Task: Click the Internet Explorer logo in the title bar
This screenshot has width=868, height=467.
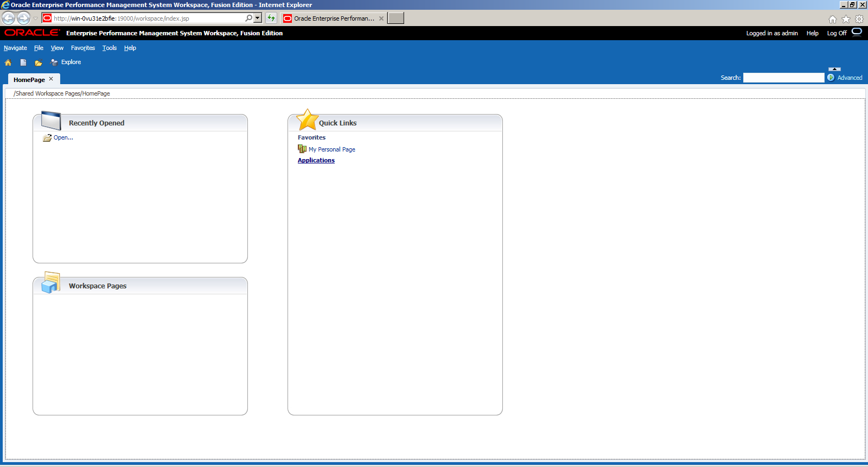Action: [x=5, y=5]
